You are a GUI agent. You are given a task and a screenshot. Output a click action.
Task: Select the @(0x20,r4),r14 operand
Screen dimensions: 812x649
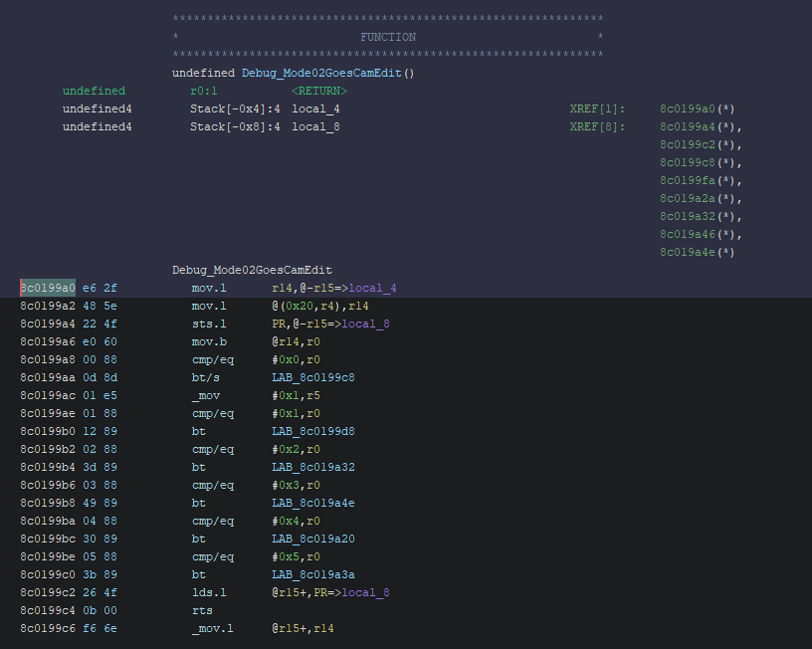[319, 306]
